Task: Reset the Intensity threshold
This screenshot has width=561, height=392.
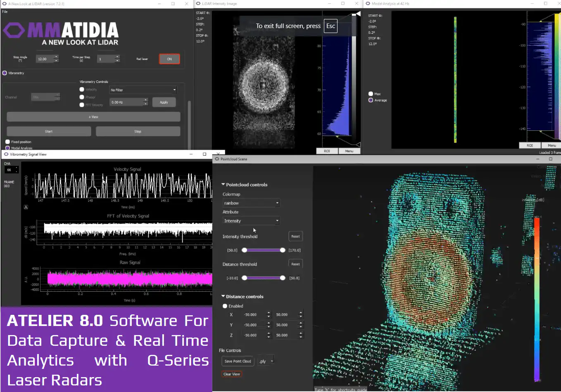Action: pos(295,236)
